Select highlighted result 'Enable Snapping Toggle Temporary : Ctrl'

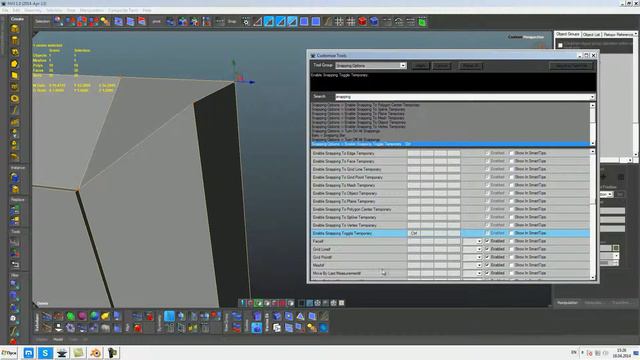click(450, 144)
